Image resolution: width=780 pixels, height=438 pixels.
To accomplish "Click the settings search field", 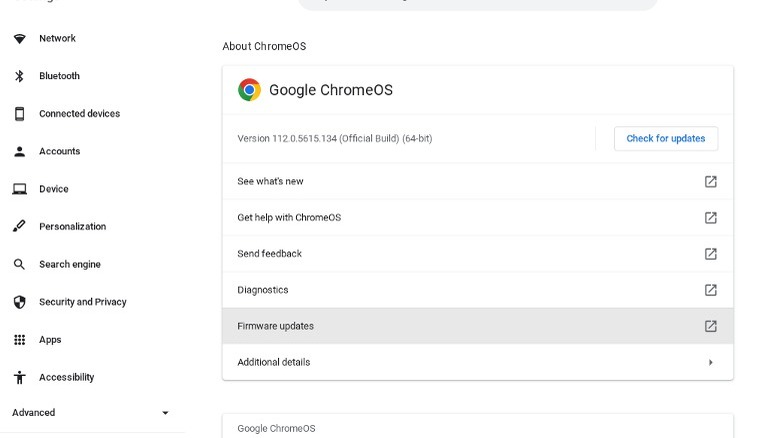I will tap(478, 4).
